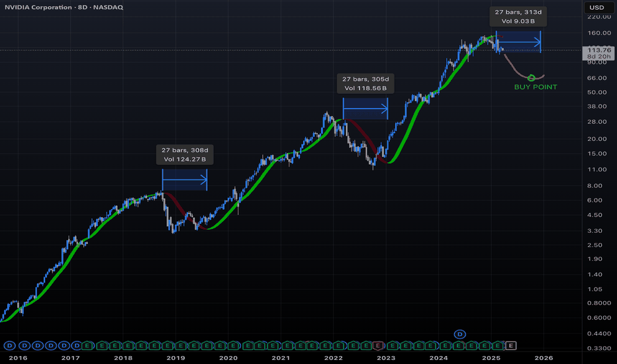Click the leftmost dividend D marker
The height and width of the screenshot is (364, 617).
coord(10,346)
